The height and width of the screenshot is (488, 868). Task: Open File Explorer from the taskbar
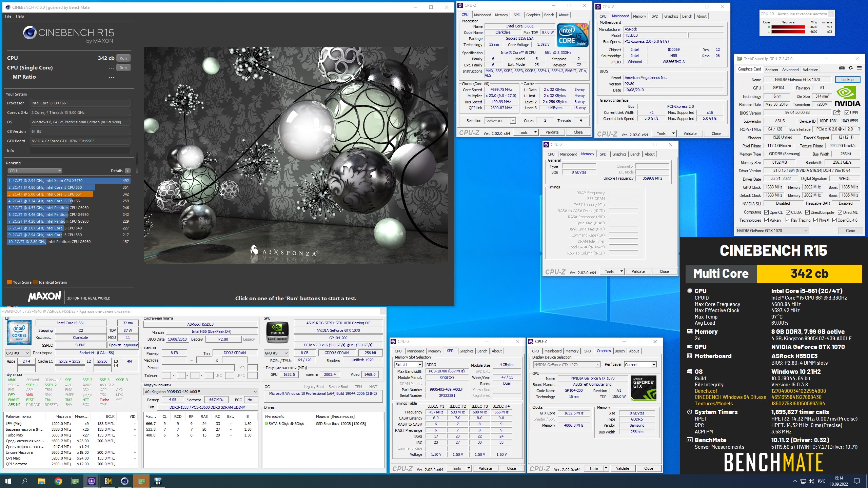(x=41, y=481)
